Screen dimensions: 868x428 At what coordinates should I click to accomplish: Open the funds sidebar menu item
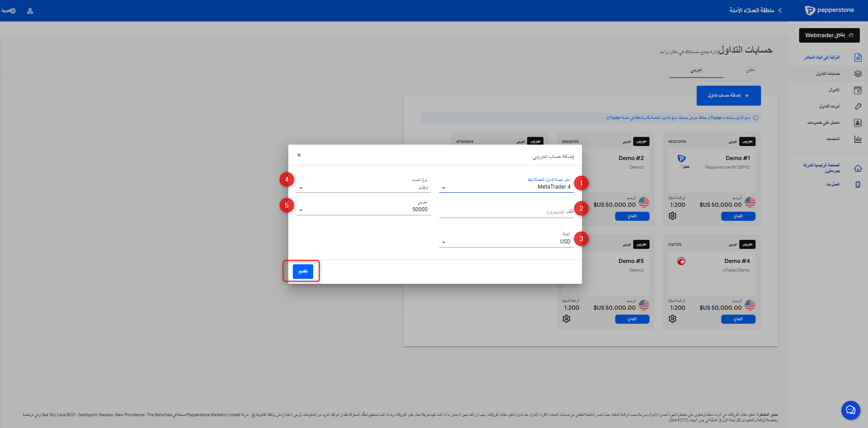point(834,90)
